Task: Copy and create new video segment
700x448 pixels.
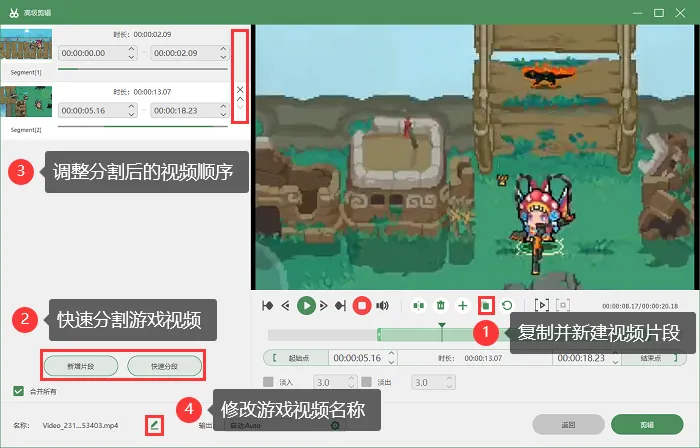Action: [485, 306]
